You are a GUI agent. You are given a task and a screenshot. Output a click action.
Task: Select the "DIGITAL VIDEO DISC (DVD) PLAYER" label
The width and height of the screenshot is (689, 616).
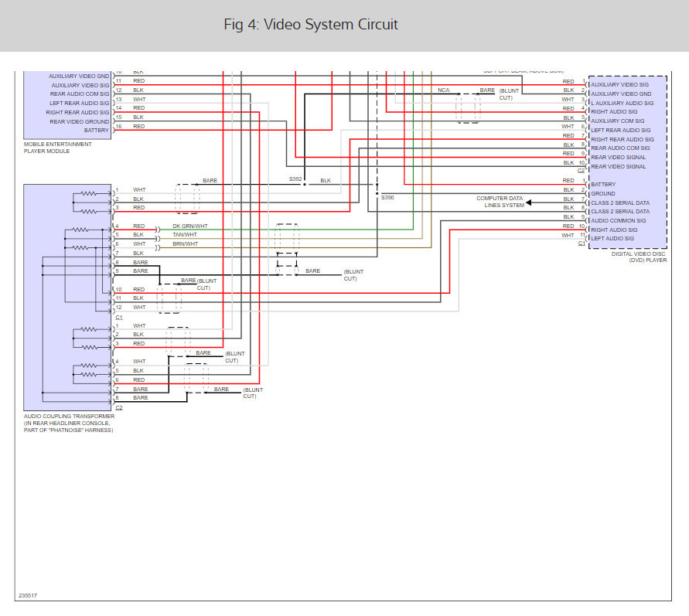click(639, 257)
